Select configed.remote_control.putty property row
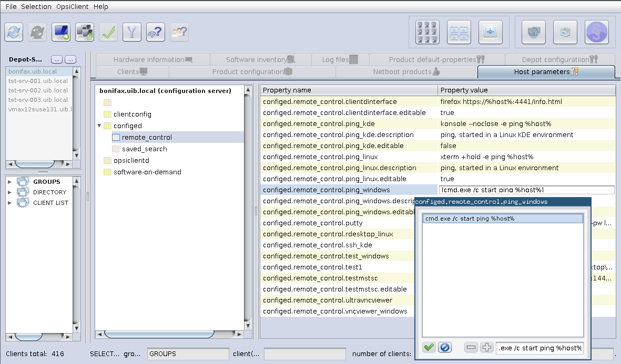 (338, 223)
